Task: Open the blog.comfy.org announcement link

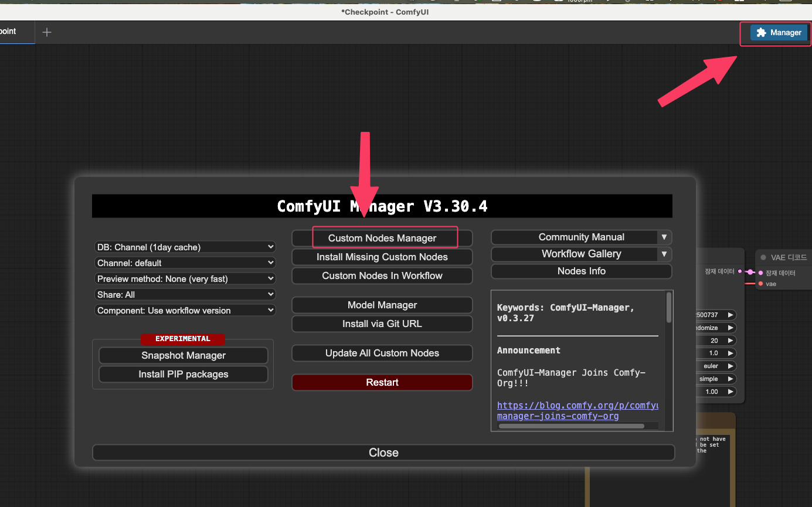Action: pos(577,410)
